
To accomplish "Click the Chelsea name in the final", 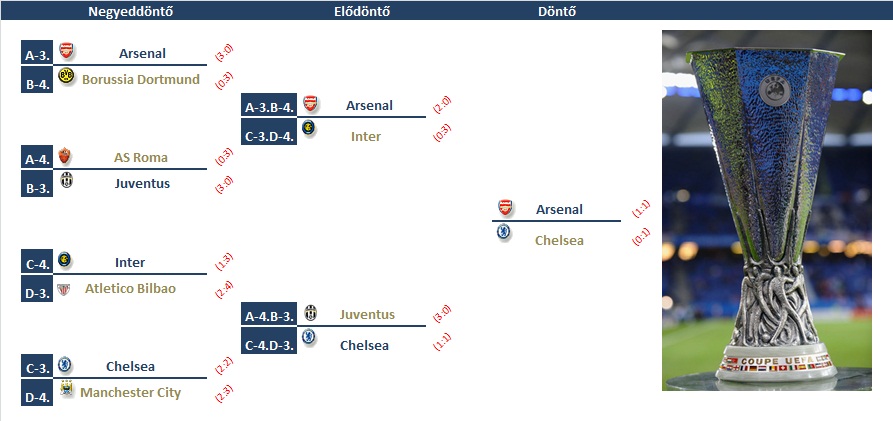I will coord(559,240).
